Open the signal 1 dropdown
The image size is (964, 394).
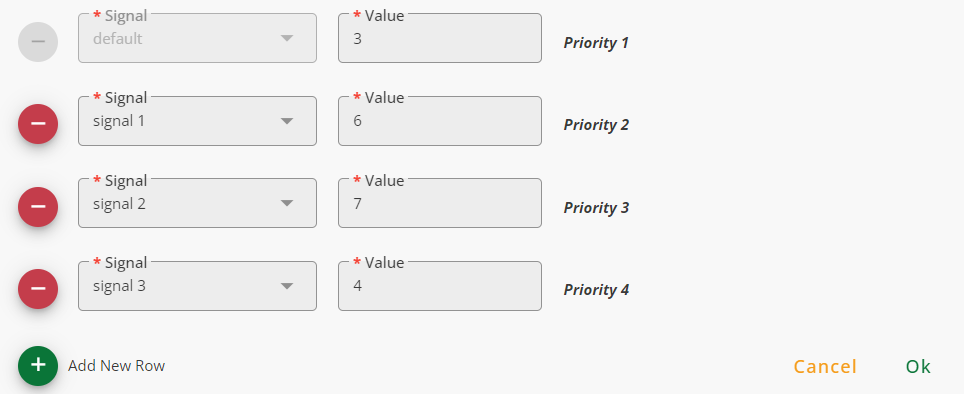click(197, 121)
